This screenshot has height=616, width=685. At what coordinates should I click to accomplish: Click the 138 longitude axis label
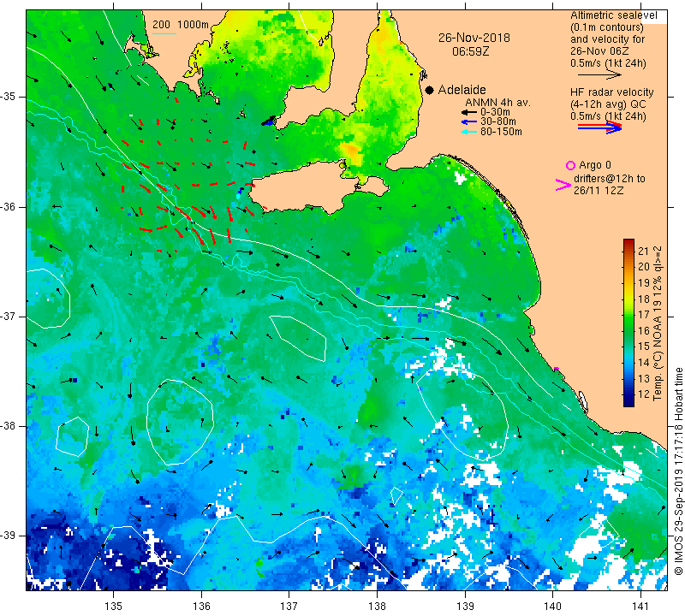click(x=377, y=607)
